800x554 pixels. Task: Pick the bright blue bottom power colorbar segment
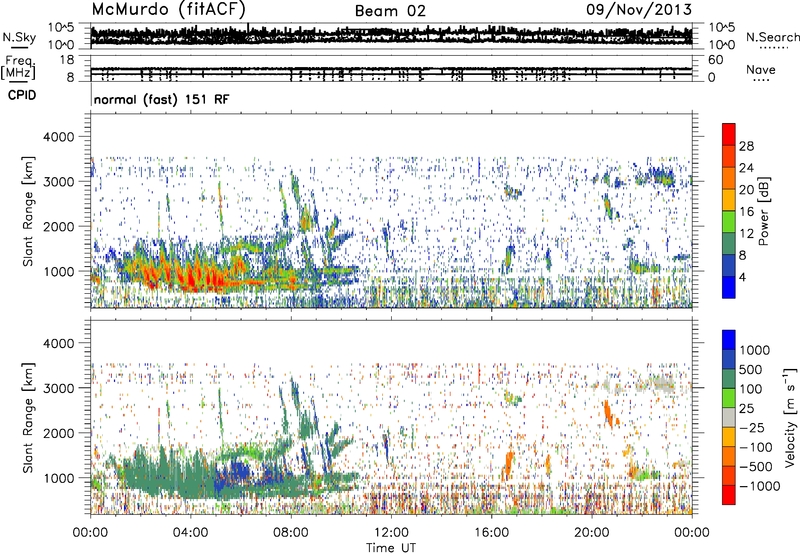tap(729, 287)
